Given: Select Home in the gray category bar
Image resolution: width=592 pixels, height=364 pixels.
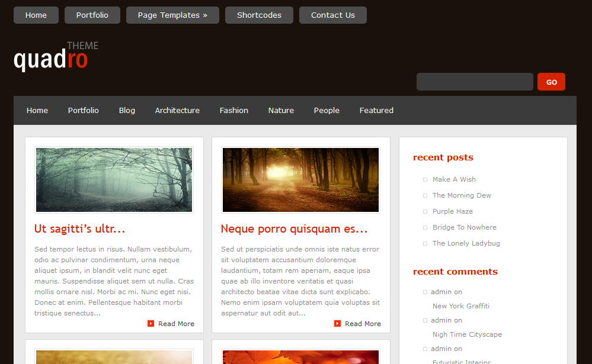Looking at the screenshot, I should click(37, 111).
